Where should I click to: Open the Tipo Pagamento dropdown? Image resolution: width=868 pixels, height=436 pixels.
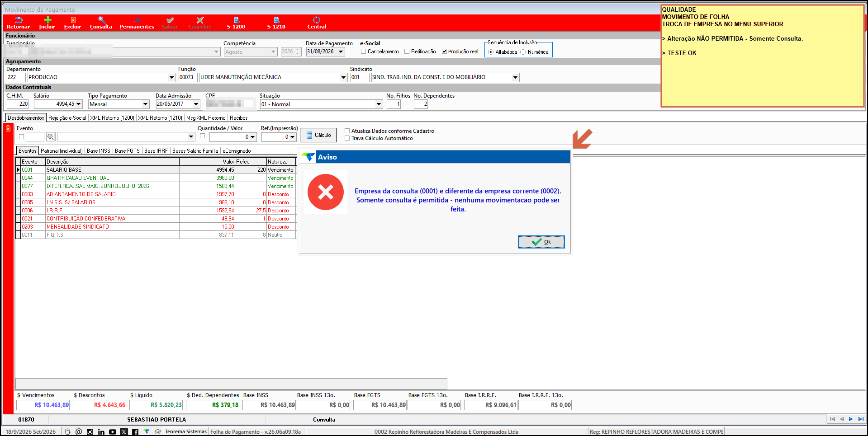click(x=145, y=104)
